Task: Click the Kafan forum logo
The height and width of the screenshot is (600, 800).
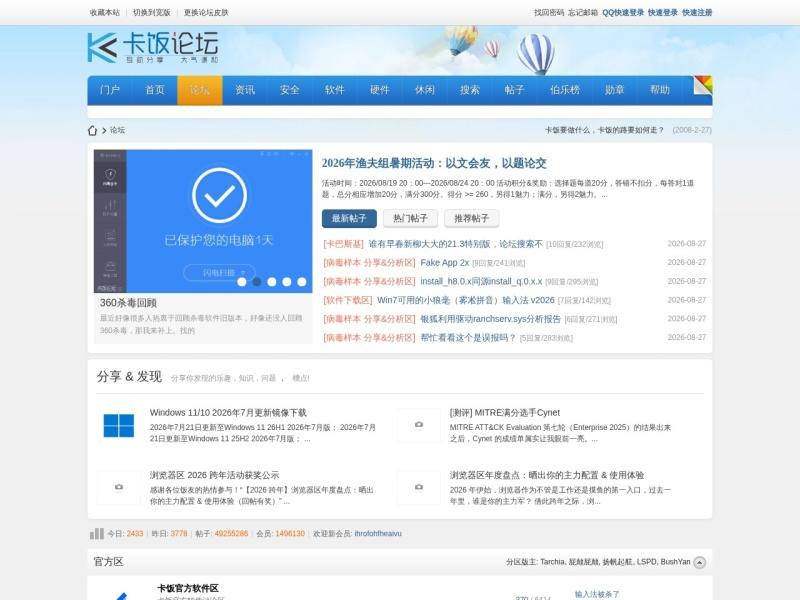Action: tap(153, 47)
